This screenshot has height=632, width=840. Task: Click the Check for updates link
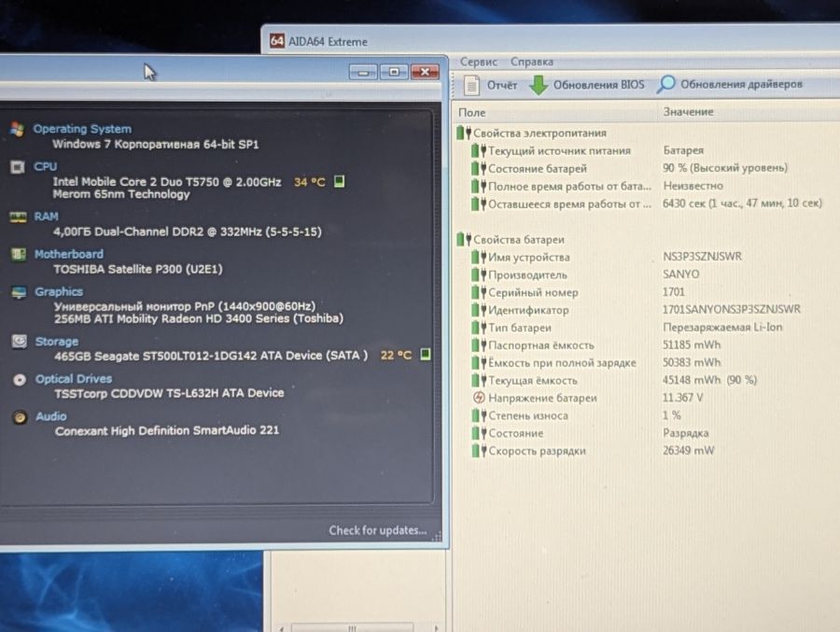pos(378,530)
